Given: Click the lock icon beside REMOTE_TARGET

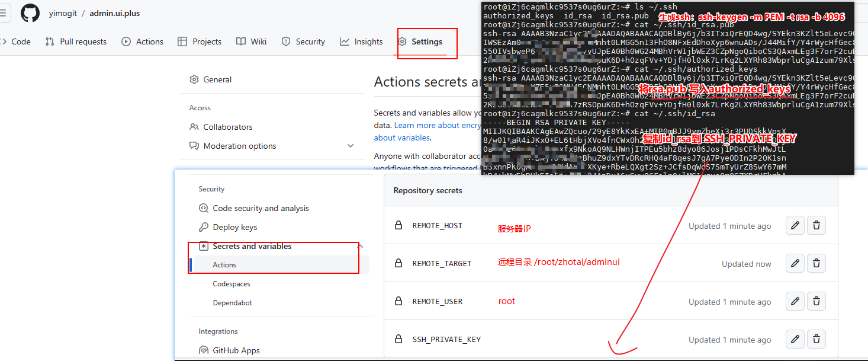Looking at the screenshot, I should tap(398, 263).
